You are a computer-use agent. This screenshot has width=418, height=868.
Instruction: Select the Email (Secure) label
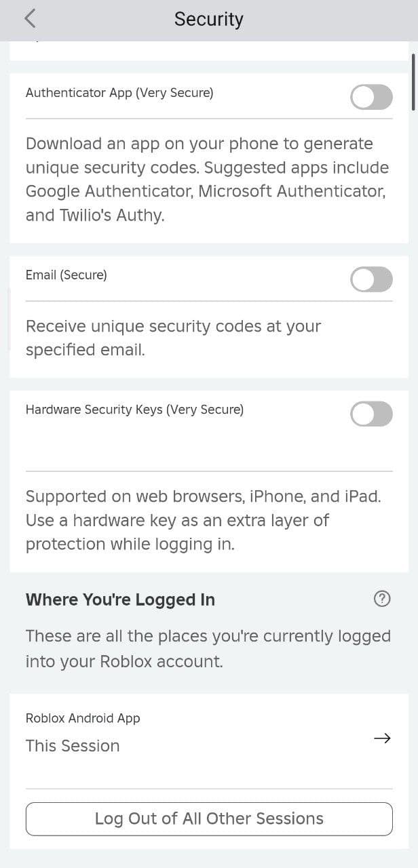pyautogui.click(x=66, y=275)
